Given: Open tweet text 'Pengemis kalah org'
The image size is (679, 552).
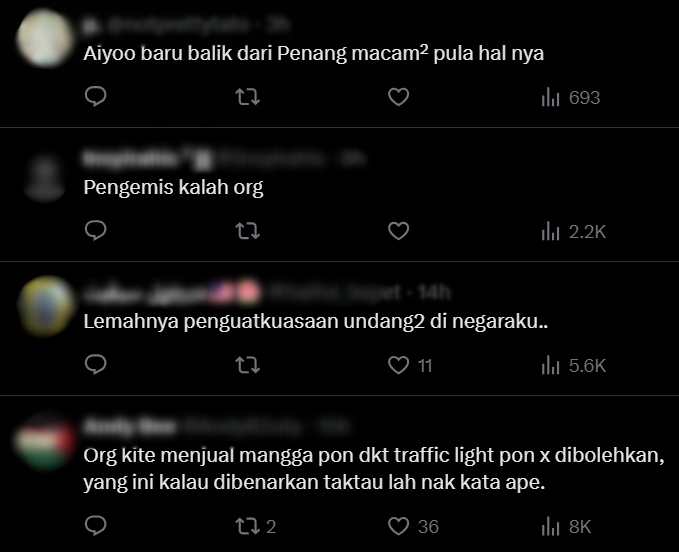Looking at the screenshot, I should tap(173, 187).
